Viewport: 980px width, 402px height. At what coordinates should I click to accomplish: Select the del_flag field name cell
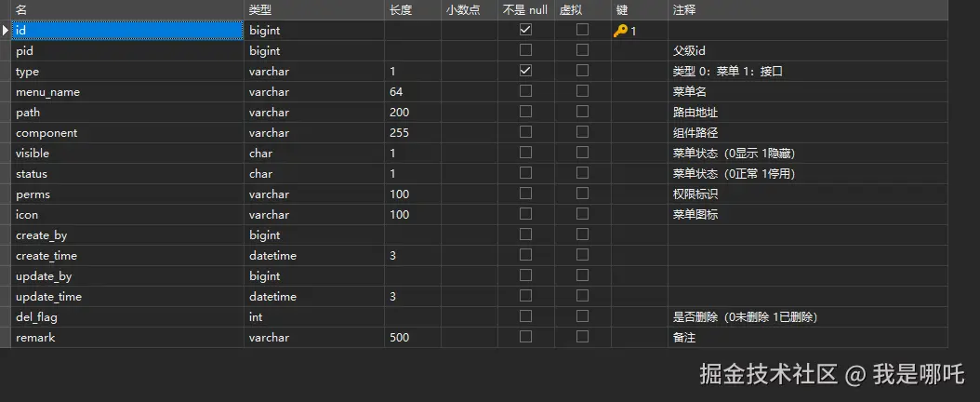[x=127, y=317]
